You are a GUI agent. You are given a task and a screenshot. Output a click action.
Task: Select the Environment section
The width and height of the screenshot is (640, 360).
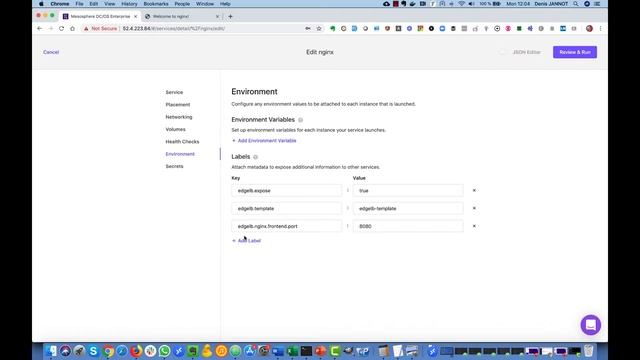180,154
